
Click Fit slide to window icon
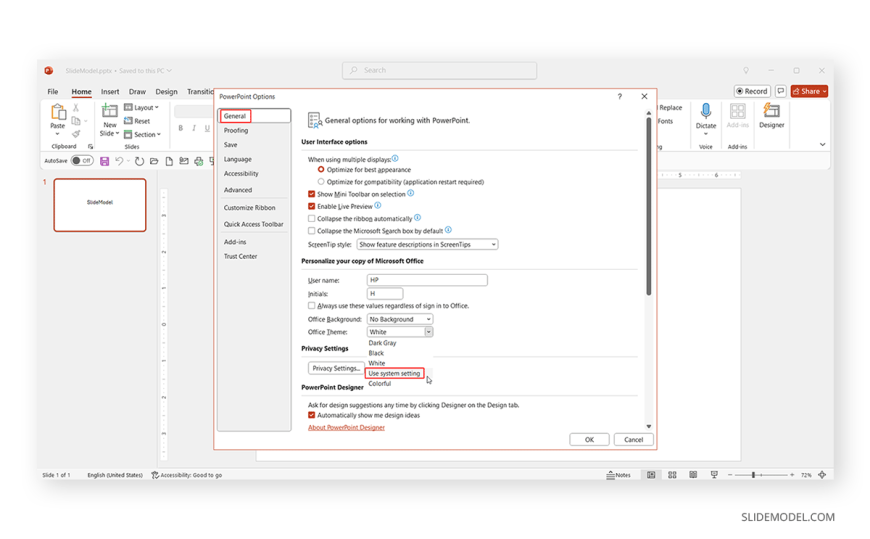point(822,475)
